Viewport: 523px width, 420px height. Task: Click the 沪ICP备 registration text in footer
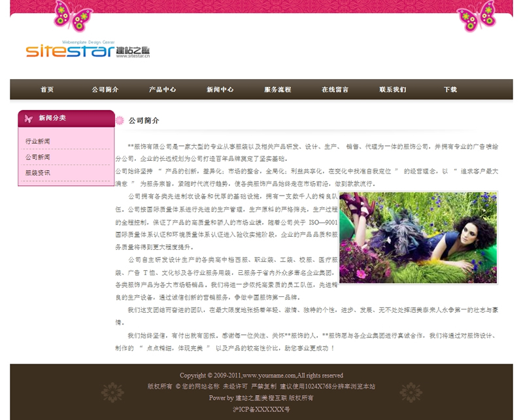(261, 409)
